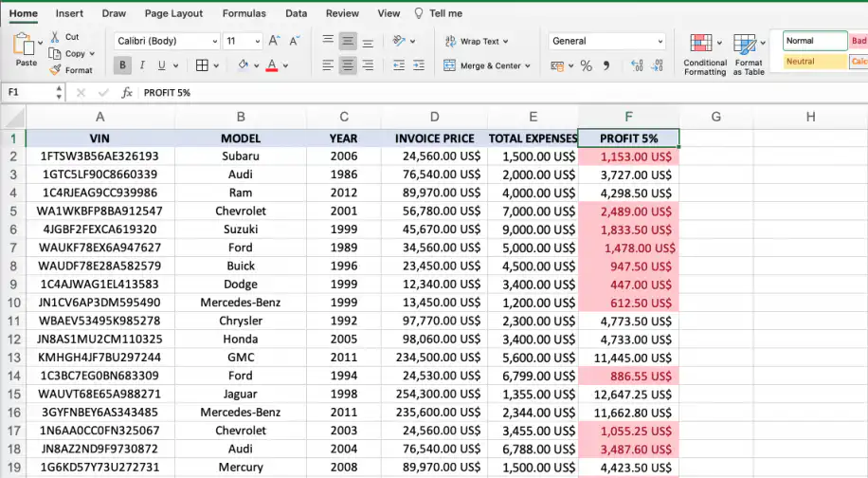Select row 13 header
Image resolution: width=868 pixels, height=478 pixels.
coord(13,358)
